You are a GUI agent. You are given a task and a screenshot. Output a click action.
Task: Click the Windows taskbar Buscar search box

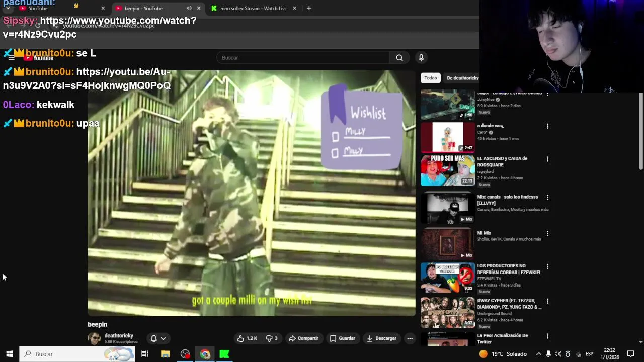pyautogui.click(x=77, y=354)
